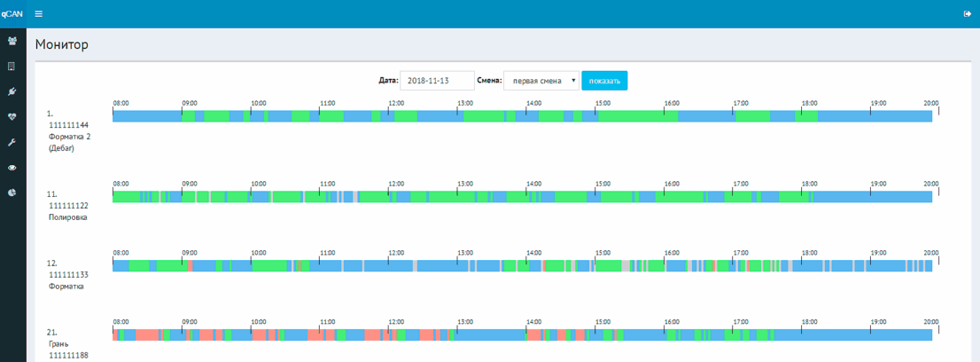The height and width of the screenshot is (362, 980).
Task: Click machine number 111111144
Action: coord(68,125)
